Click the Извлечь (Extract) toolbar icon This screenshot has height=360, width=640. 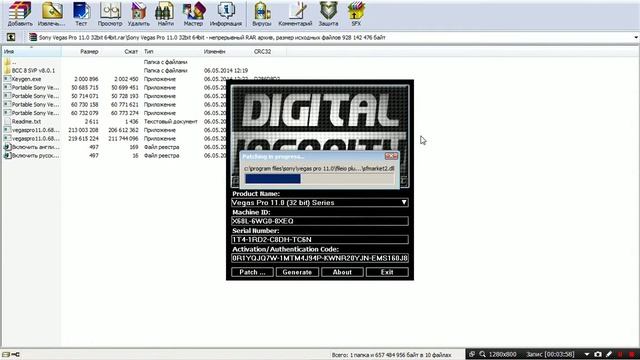(51, 14)
